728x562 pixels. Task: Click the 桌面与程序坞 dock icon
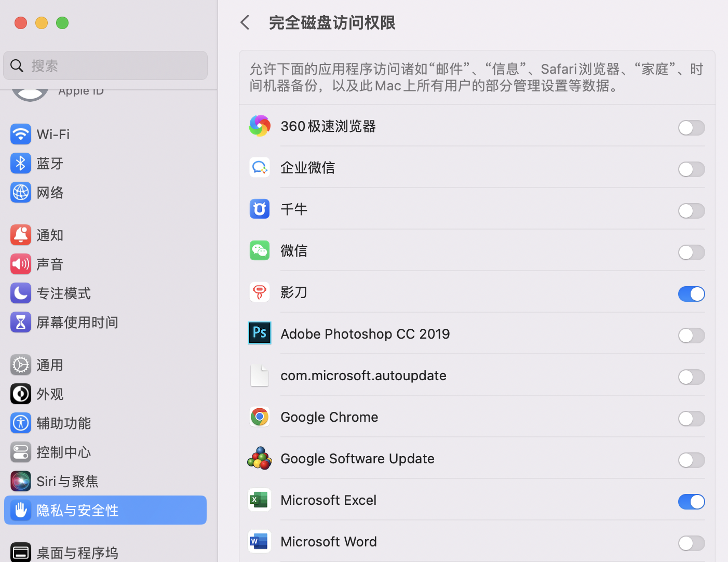coord(21,553)
